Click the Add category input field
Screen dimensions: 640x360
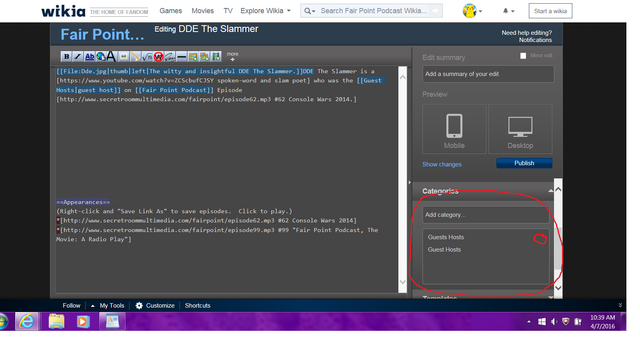(486, 215)
